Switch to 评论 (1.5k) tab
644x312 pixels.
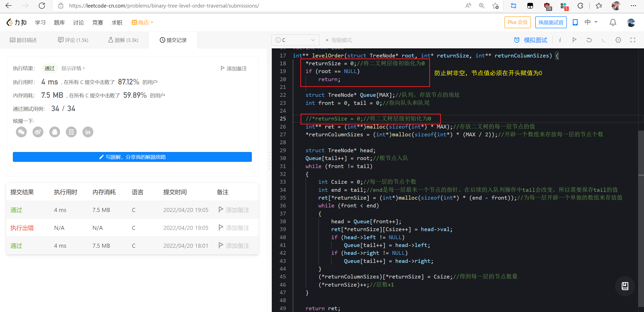coord(73,40)
